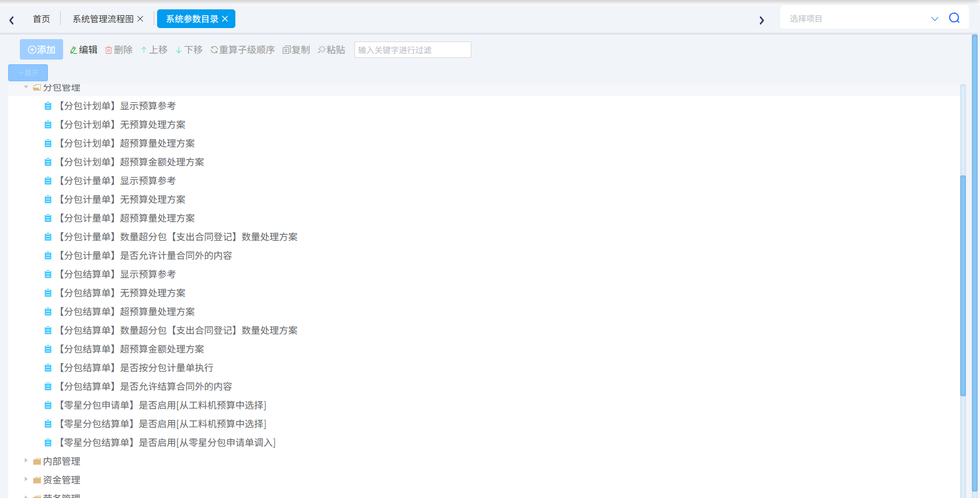980x498 pixels.
Task: Click the search magnifier icon
Action: click(954, 18)
